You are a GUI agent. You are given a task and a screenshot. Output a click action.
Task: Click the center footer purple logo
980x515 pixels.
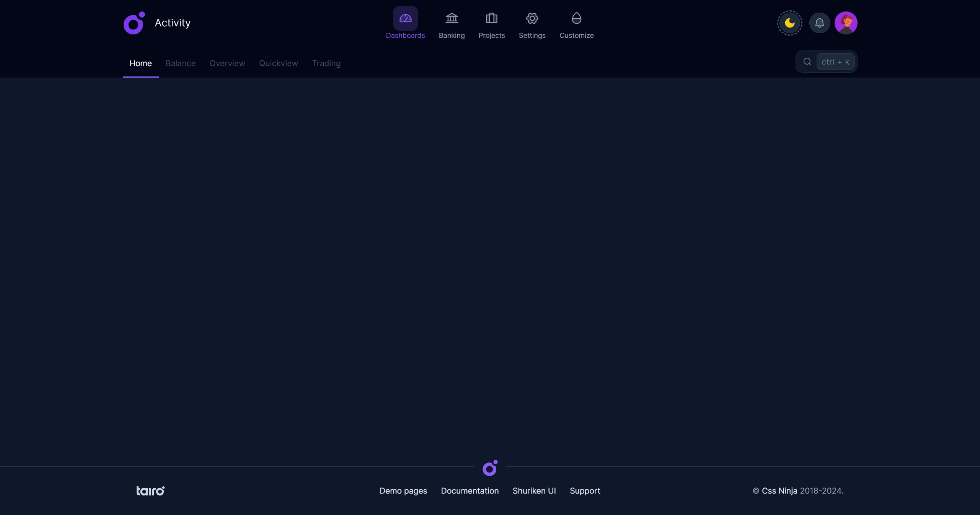point(490,468)
